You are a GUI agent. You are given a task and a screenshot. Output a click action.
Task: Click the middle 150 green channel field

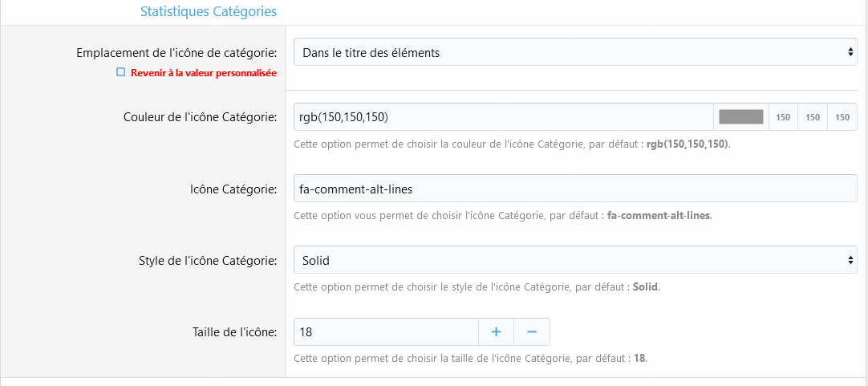pos(813,117)
